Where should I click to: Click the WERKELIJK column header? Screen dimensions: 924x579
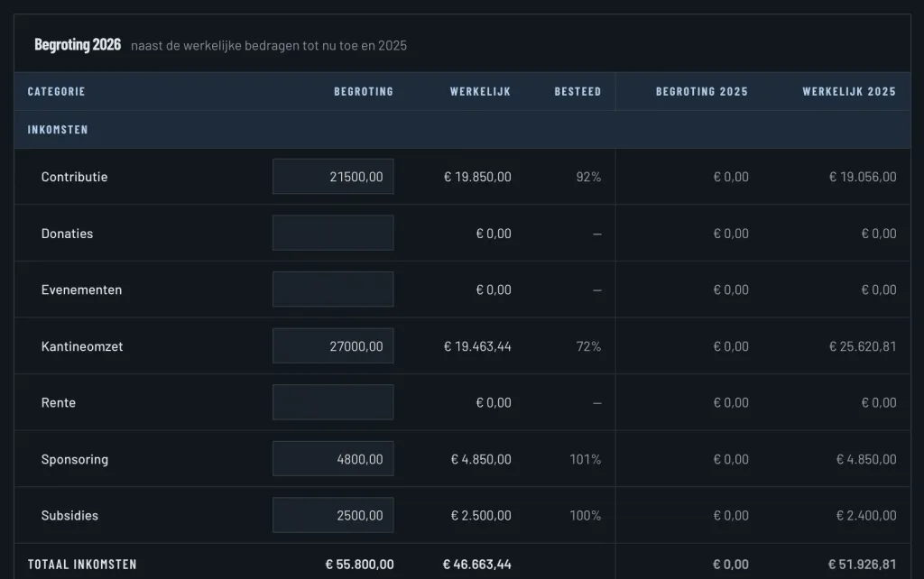(480, 91)
